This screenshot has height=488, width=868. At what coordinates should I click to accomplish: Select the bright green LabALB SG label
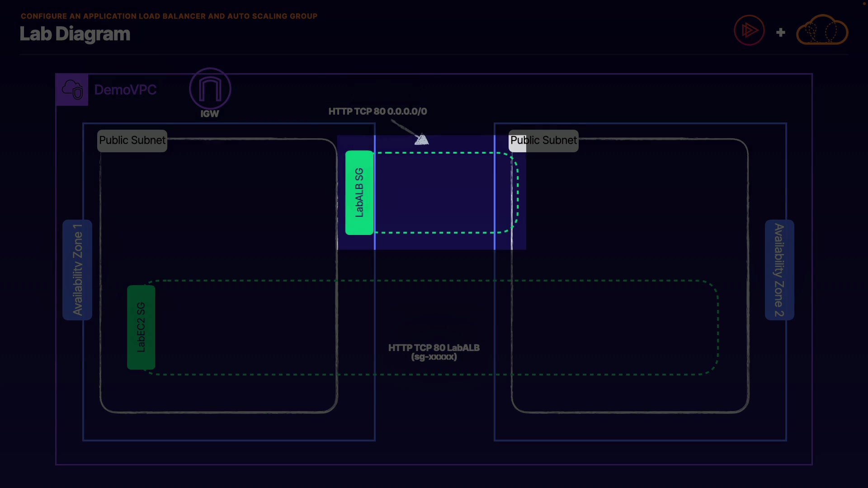(x=359, y=192)
